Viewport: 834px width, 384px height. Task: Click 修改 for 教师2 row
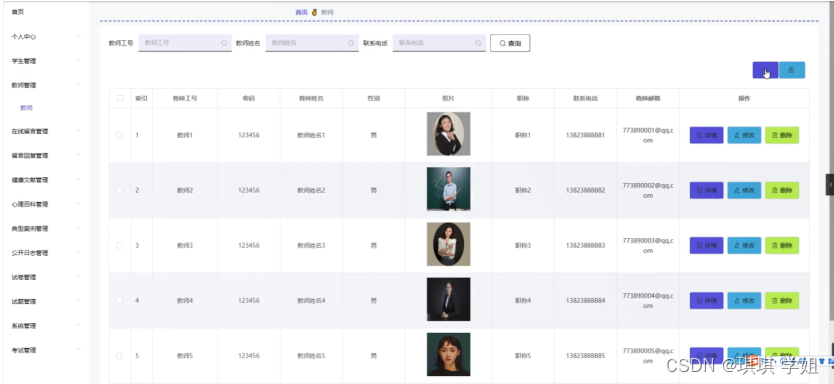tap(744, 190)
